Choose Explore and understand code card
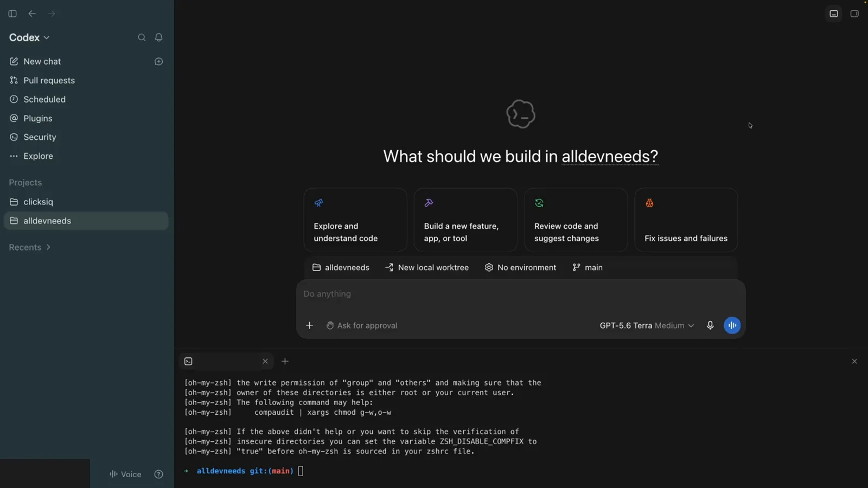 [x=355, y=220]
